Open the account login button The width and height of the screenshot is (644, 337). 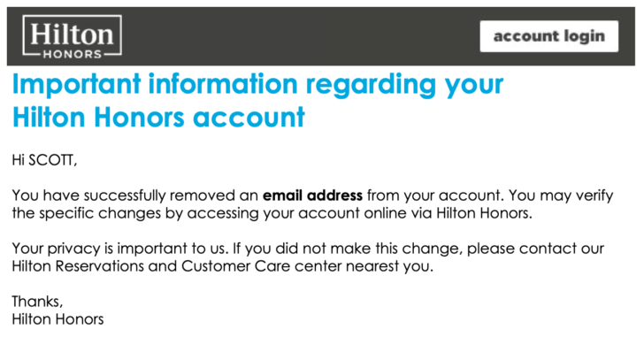coord(549,36)
